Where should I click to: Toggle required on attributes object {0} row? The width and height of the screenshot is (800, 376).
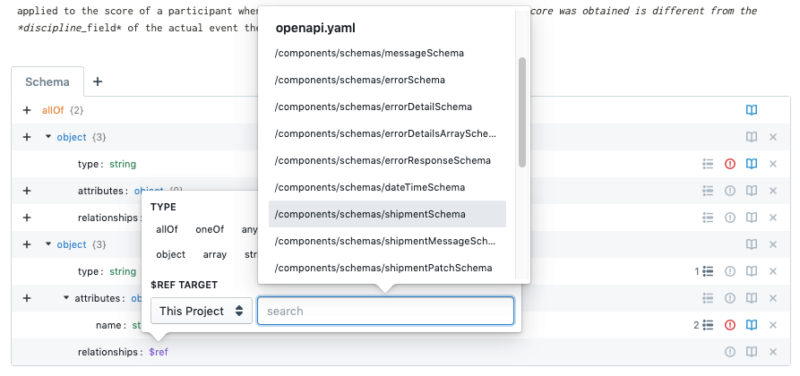point(730,191)
